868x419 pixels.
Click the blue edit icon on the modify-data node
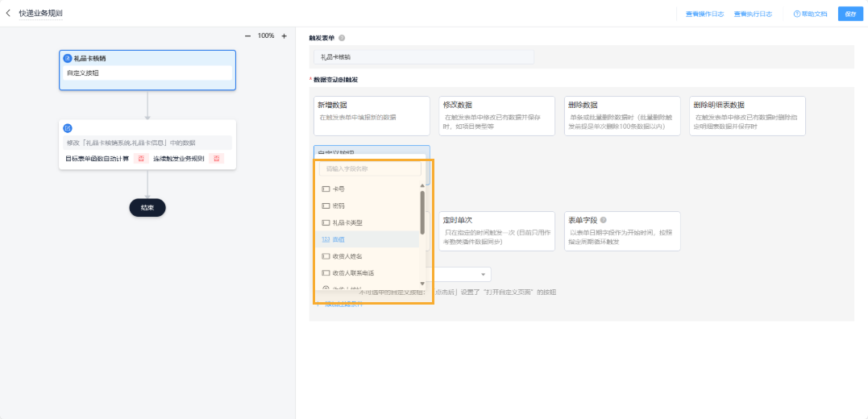coord(68,128)
